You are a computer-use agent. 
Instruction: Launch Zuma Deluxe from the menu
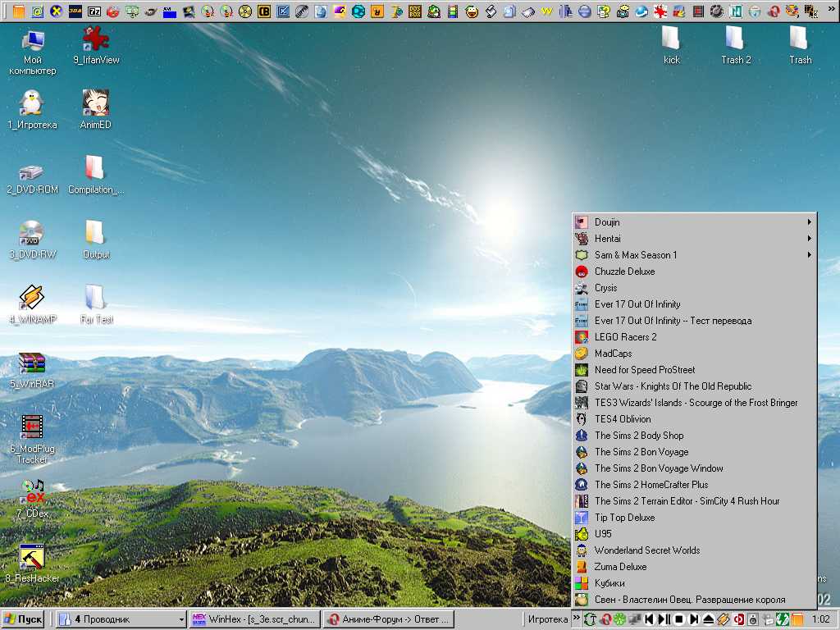[694, 566]
